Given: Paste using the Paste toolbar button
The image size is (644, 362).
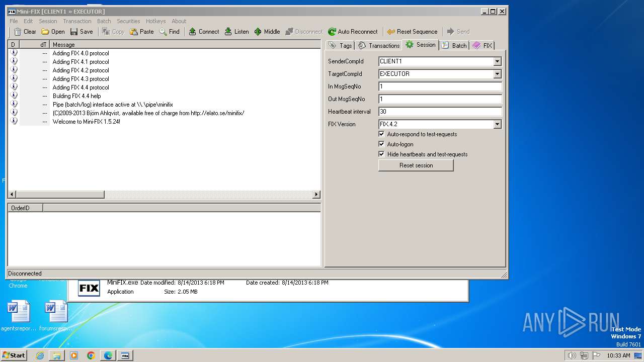Looking at the screenshot, I should 142,32.
